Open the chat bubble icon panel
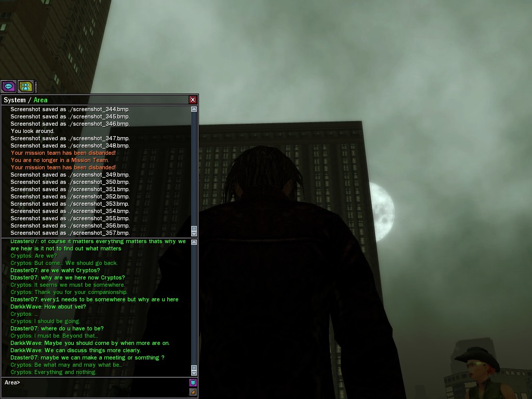Screen dimensions: 532x399 pos(8,86)
